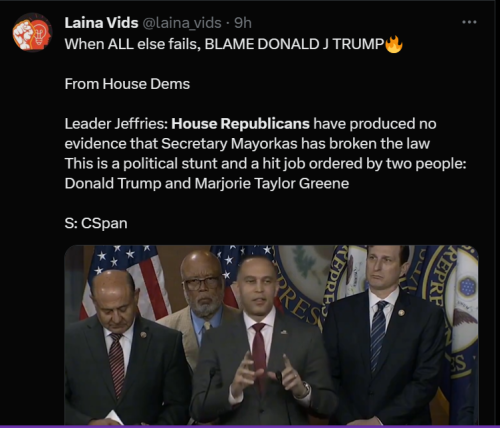Open the @laina_vids handle link
The width and height of the screenshot is (500, 428).
(x=182, y=23)
